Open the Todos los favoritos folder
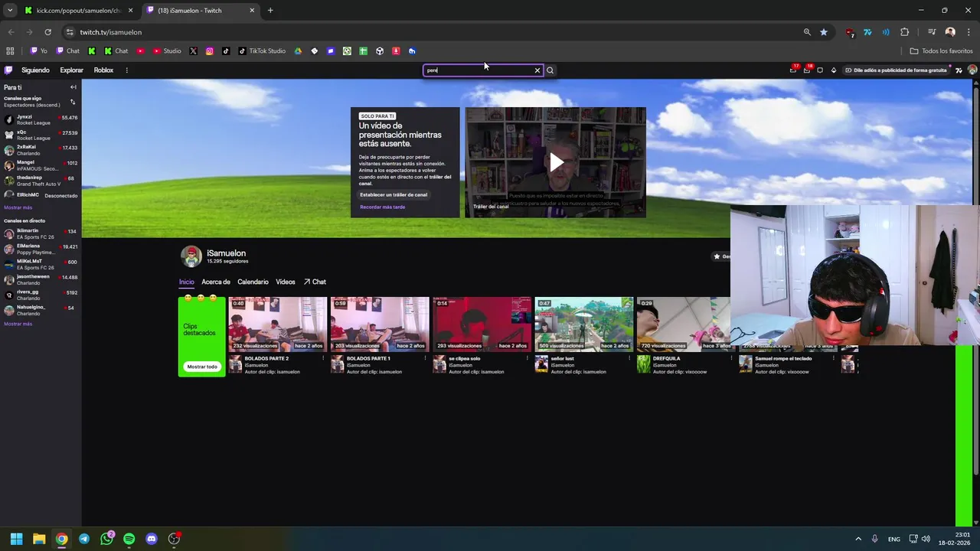The height and width of the screenshot is (551, 980). 941,51
